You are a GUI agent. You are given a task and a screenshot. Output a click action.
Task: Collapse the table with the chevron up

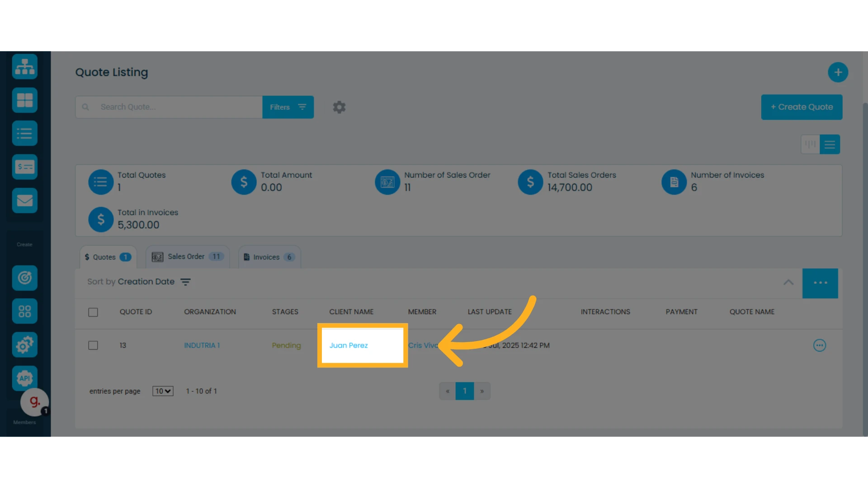(788, 282)
